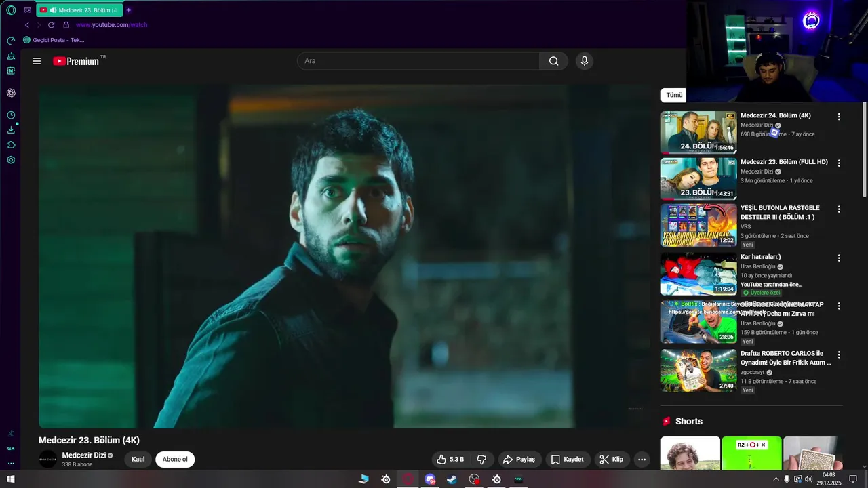
Task: Open taskbar volume control
Action: tap(809, 479)
